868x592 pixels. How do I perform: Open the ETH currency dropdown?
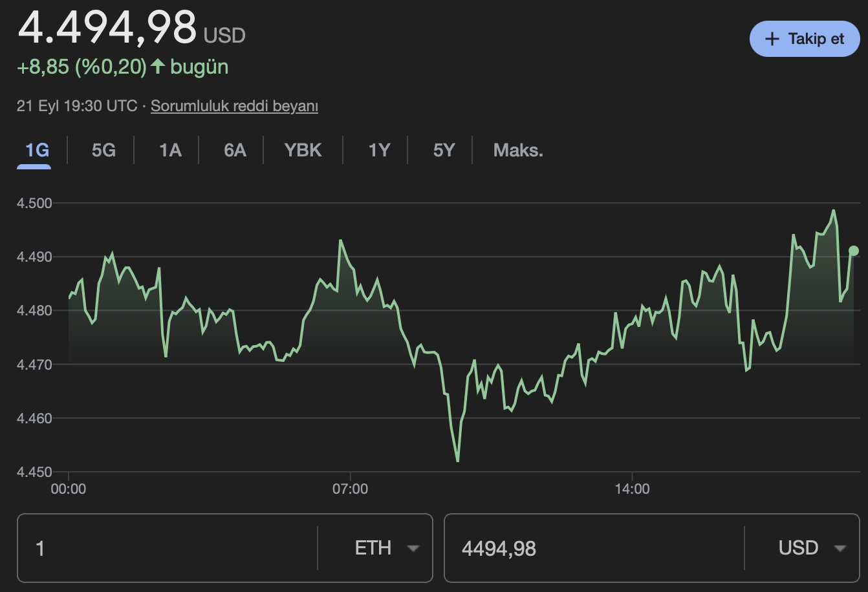coord(387,548)
